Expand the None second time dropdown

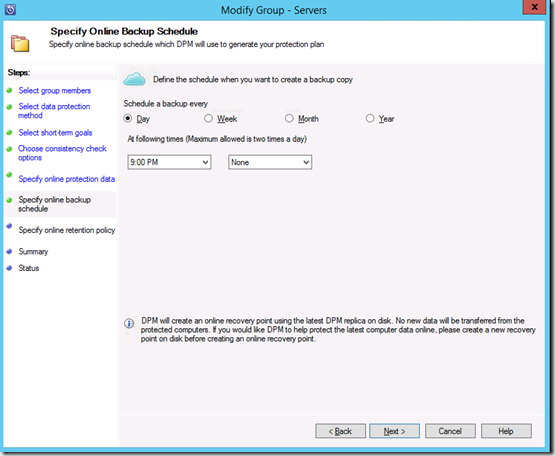[x=270, y=162]
